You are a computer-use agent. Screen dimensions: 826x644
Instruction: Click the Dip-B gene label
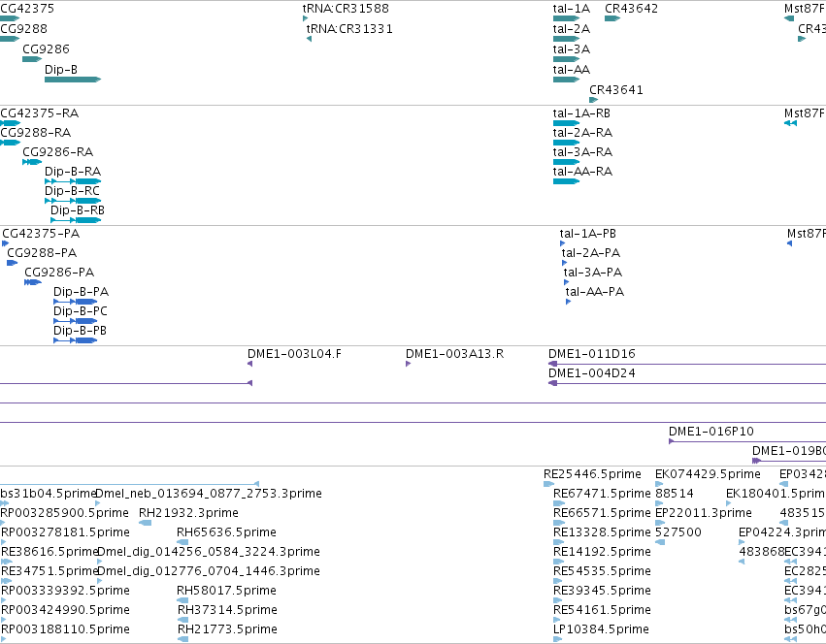pos(61,70)
